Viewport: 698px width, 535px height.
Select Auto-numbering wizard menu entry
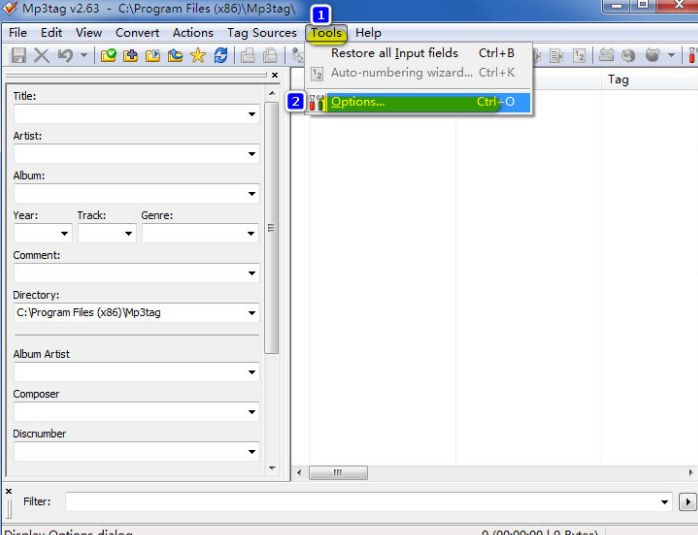(419, 73)
